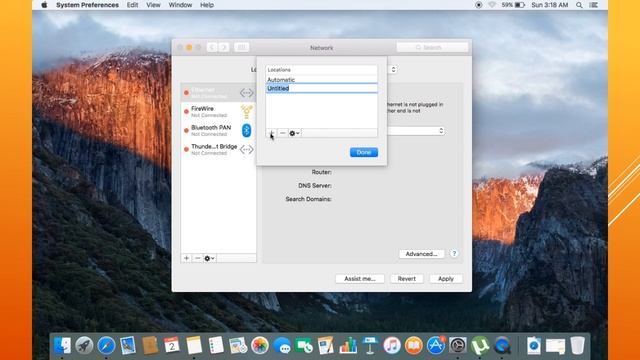Screen dimensions: 640x360
Task: Open Messages blue bubble in dock
Action: [282, 345]
